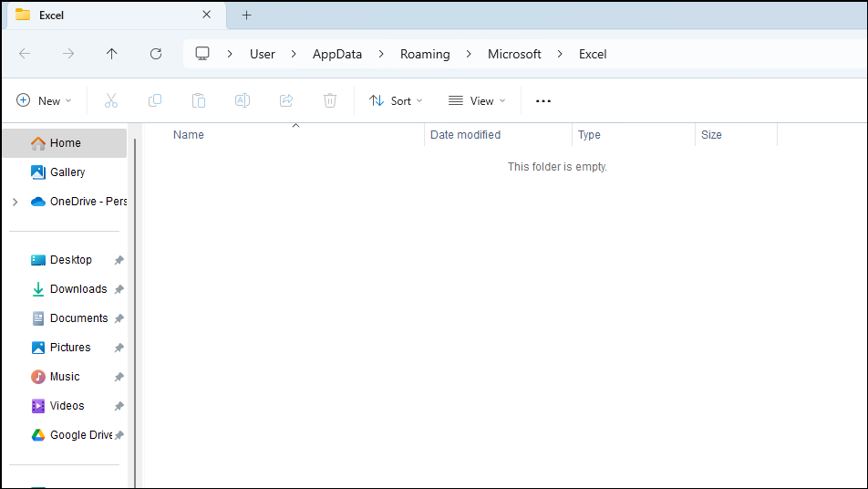Click the pin icon beside Videos
The width and height of the screenshot is (868, 489).
point(119,407)
